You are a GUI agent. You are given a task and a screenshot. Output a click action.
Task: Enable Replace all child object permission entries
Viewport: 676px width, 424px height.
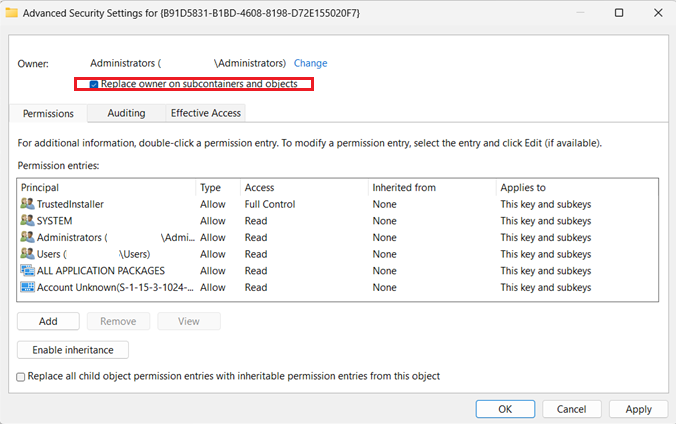(21, 377)
